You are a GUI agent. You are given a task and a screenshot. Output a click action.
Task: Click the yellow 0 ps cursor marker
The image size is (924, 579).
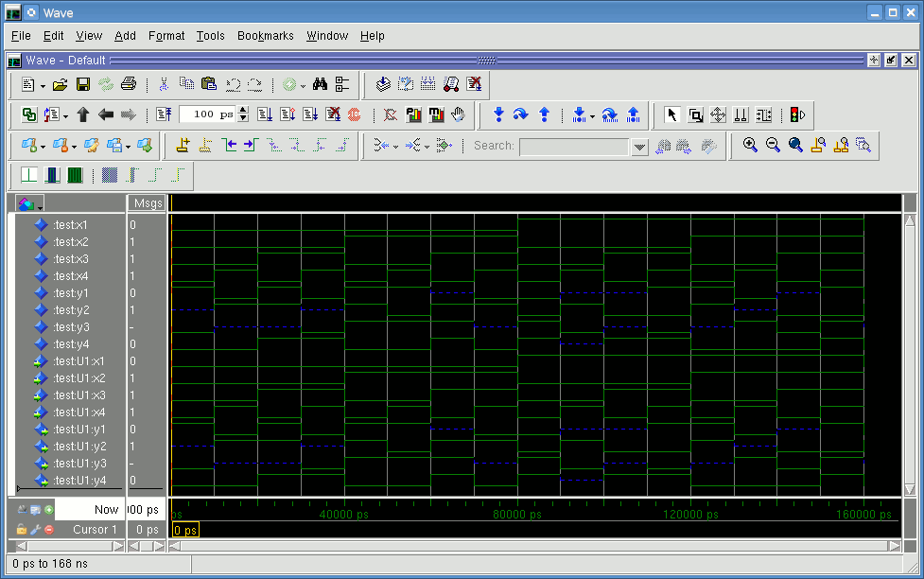[x=185, y=530]
